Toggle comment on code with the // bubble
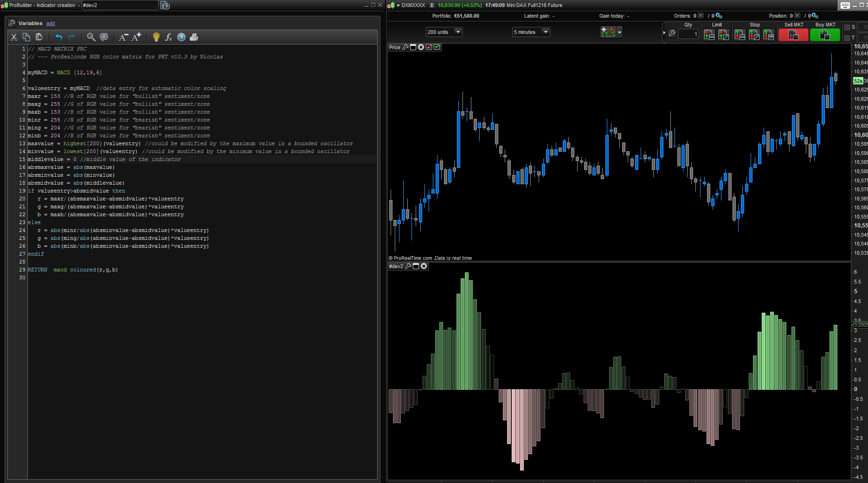The width and height of the screenshot is (868, 483). coord(104,37)
